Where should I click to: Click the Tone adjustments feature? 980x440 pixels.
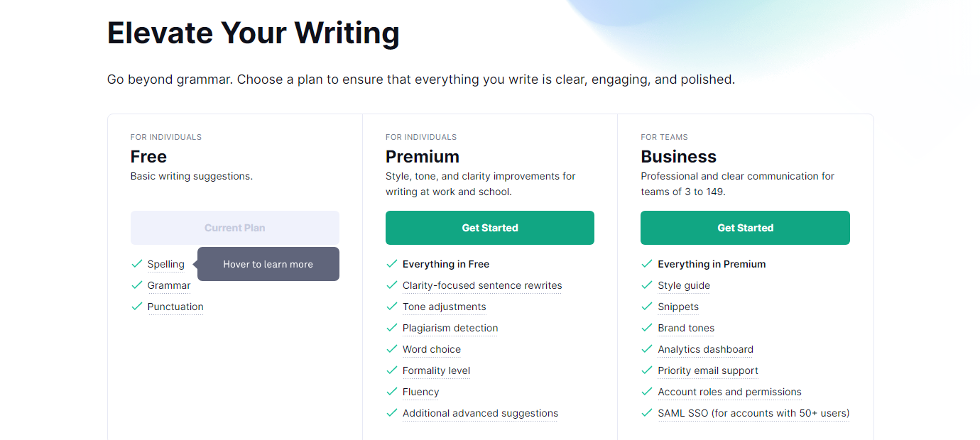tap(445, 307)
